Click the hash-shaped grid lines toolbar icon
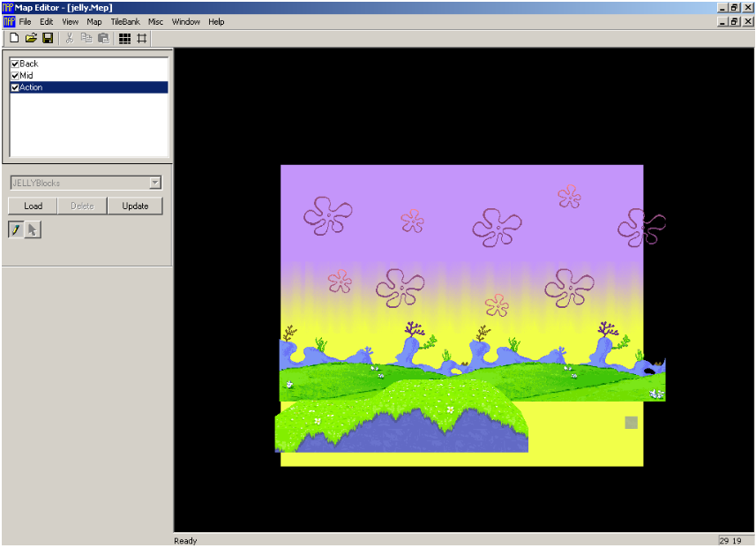The image size is (756, 548). click(x=142, y=38)
